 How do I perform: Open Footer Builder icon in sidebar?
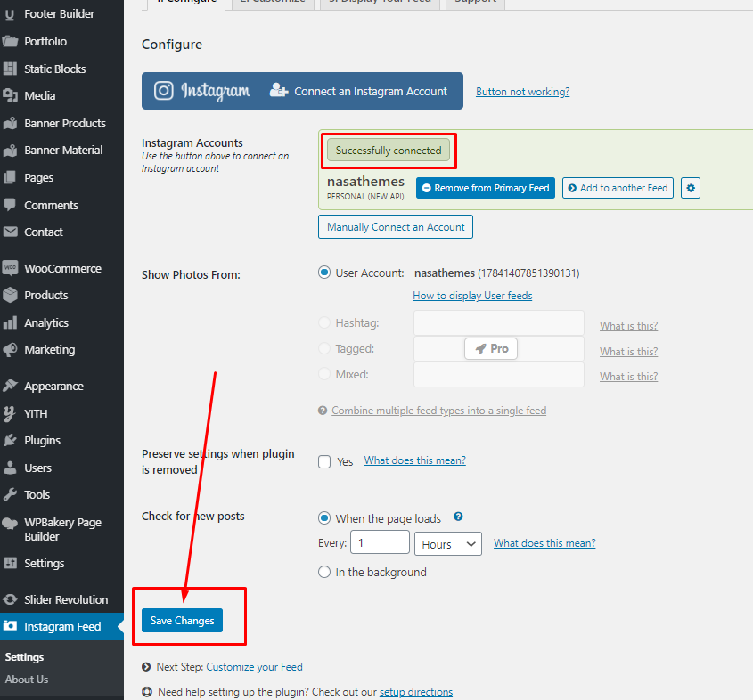pyautogui.click(x=10, y=14)
